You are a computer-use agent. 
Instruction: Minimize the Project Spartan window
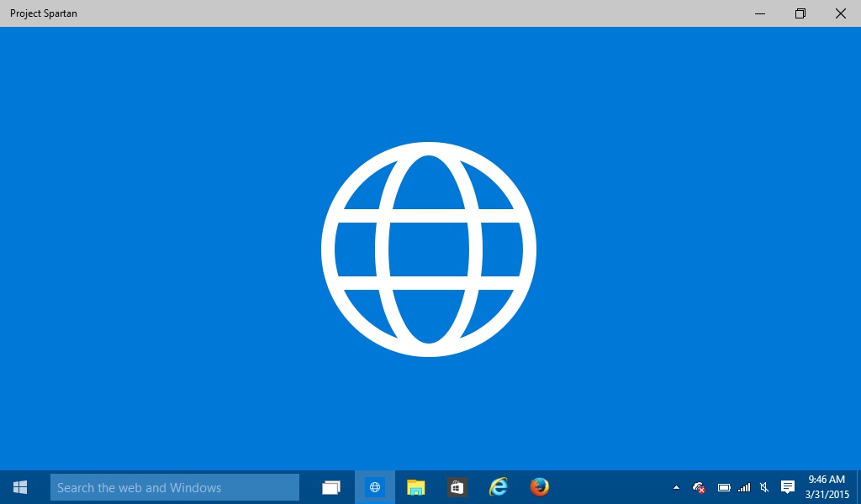pos(759,13)
